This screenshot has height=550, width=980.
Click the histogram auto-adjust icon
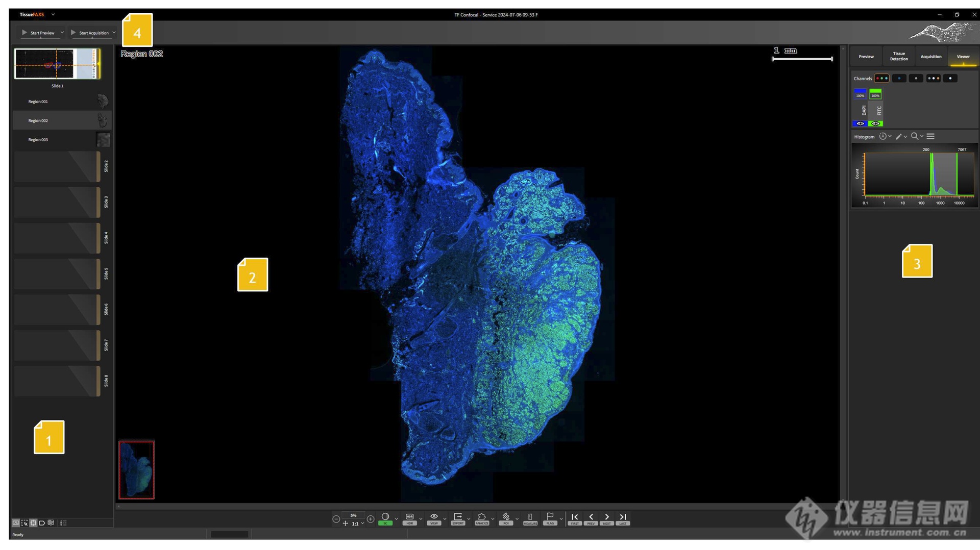point(883,136)
